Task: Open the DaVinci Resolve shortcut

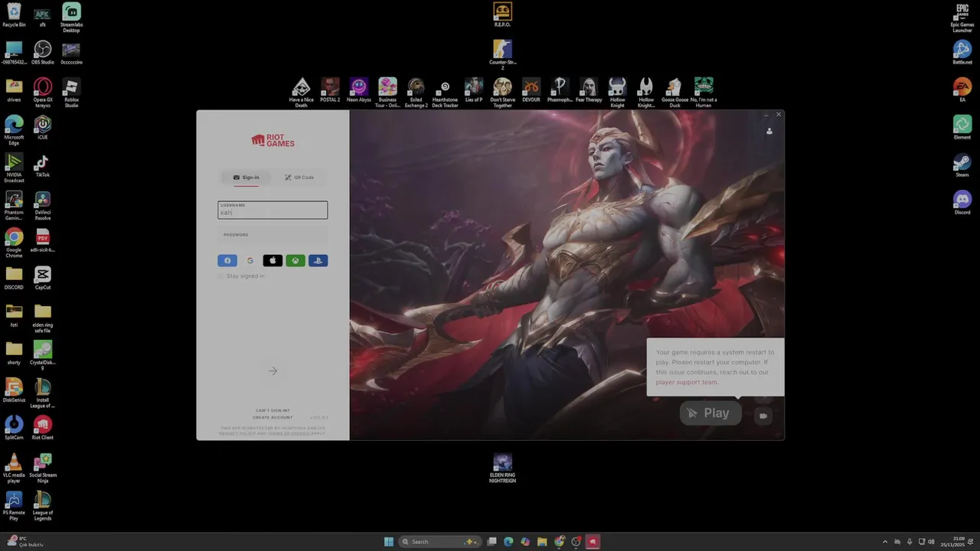Action: 43,205
